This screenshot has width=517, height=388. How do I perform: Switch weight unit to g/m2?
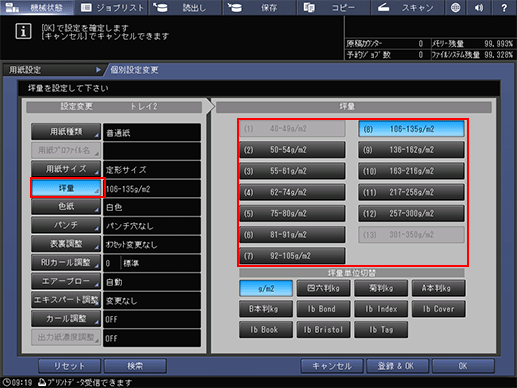click(x=266, y=288)
